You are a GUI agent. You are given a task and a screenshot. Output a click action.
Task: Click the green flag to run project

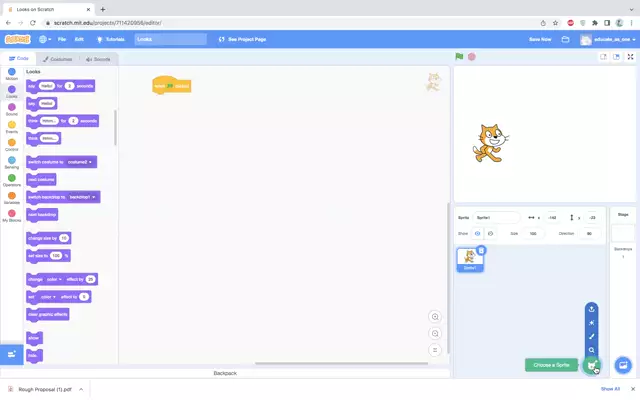[x=459, y=57]
